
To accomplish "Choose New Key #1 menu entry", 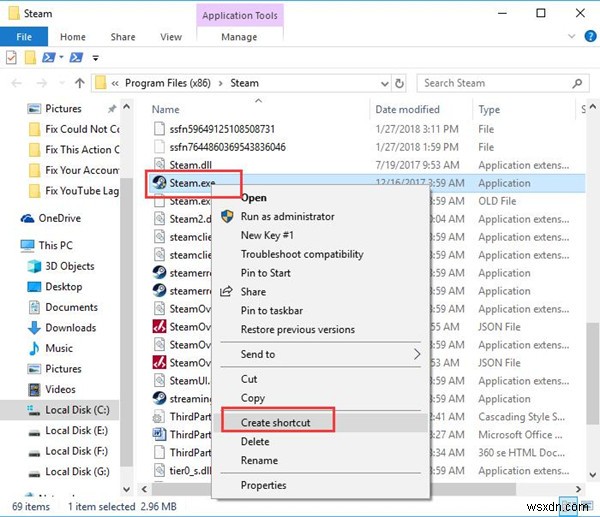I will pos(267,235).
